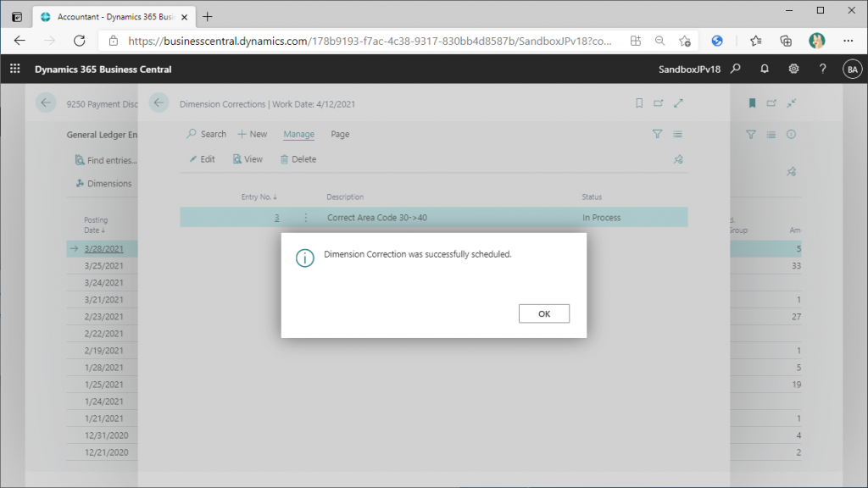Click Search in Dimension Corrections toolbar

(x=207, y=134)
